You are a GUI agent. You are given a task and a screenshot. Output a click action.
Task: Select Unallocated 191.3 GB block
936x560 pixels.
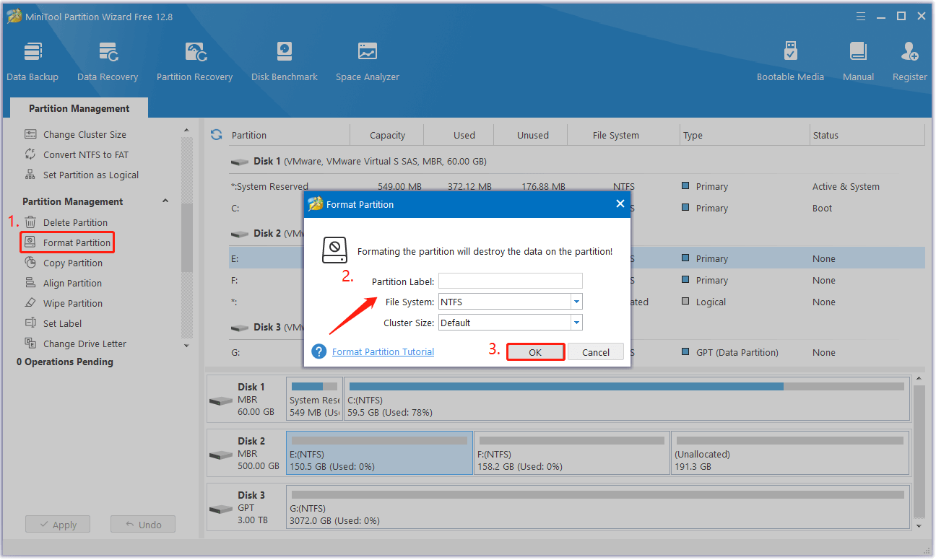click(x=790, y=452)
